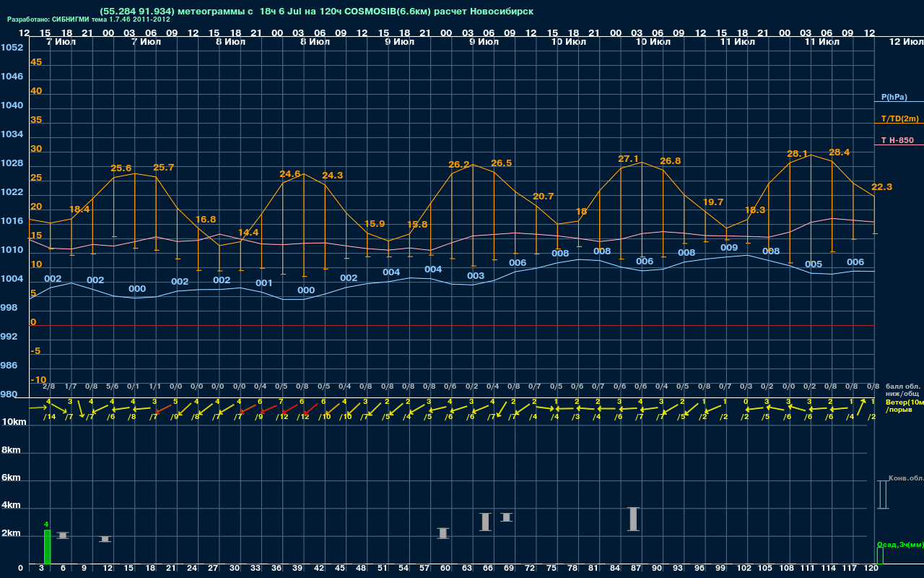Click the 24.6 temperature label
Screen dimensions: 924x578
tap(289, 174)
